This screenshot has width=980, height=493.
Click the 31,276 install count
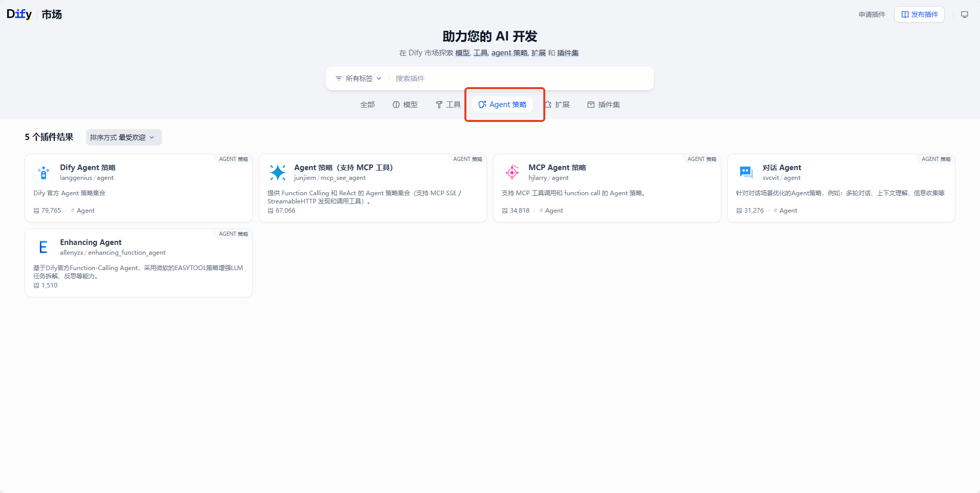click(x=750, y=211)
